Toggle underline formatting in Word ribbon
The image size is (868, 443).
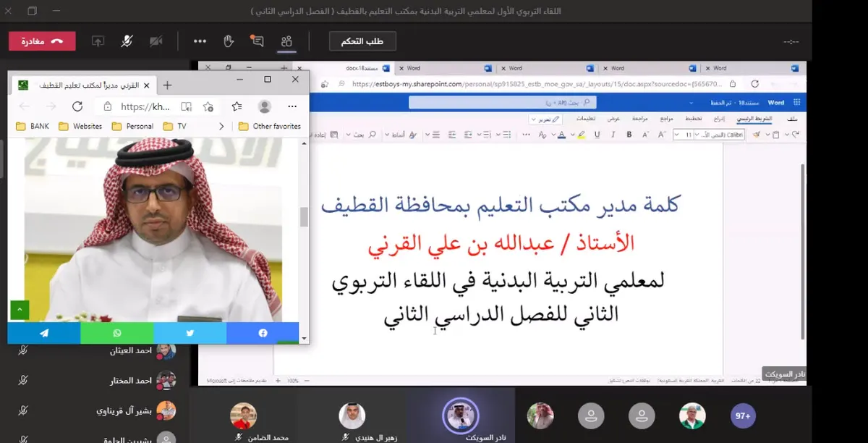click(597, 135)
